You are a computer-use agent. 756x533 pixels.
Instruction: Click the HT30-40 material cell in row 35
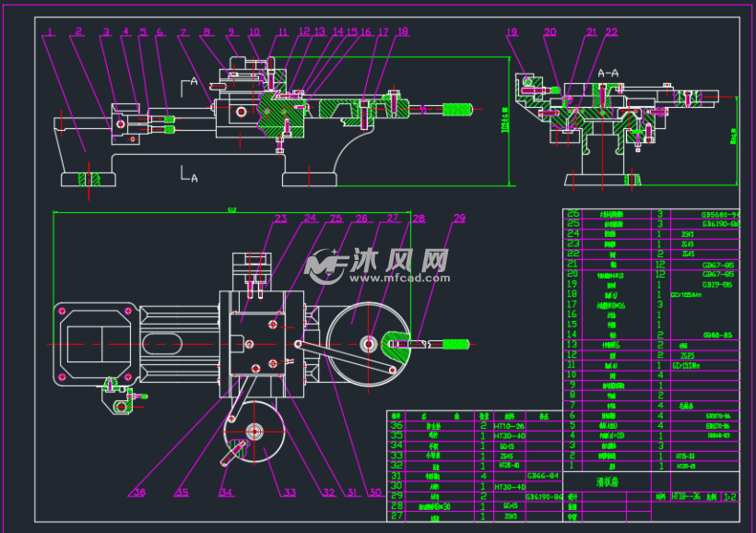point(509,436)
